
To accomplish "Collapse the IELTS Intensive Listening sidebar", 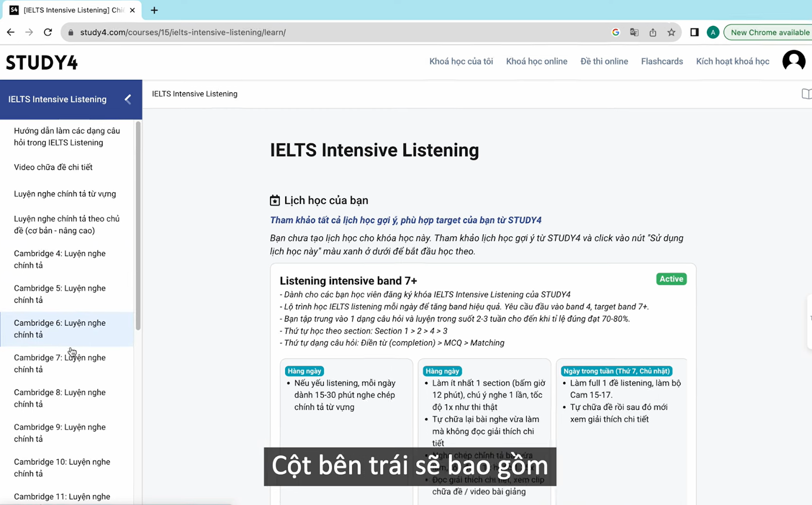I will click(x=128, y=99).
